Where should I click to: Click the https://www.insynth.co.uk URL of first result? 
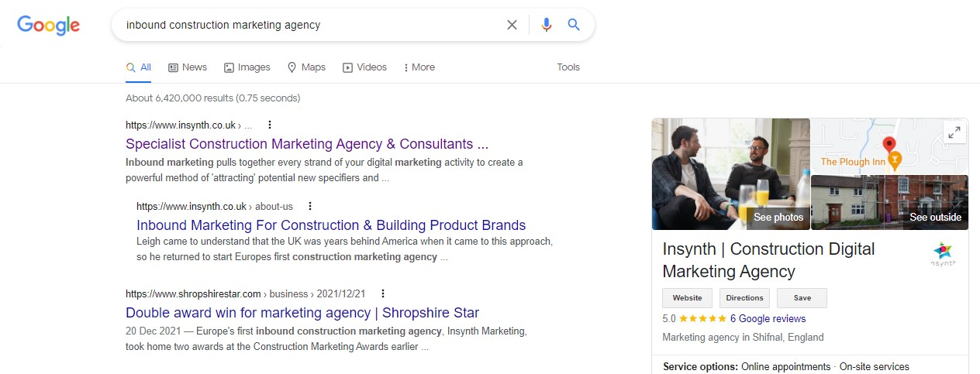[181, 125]
